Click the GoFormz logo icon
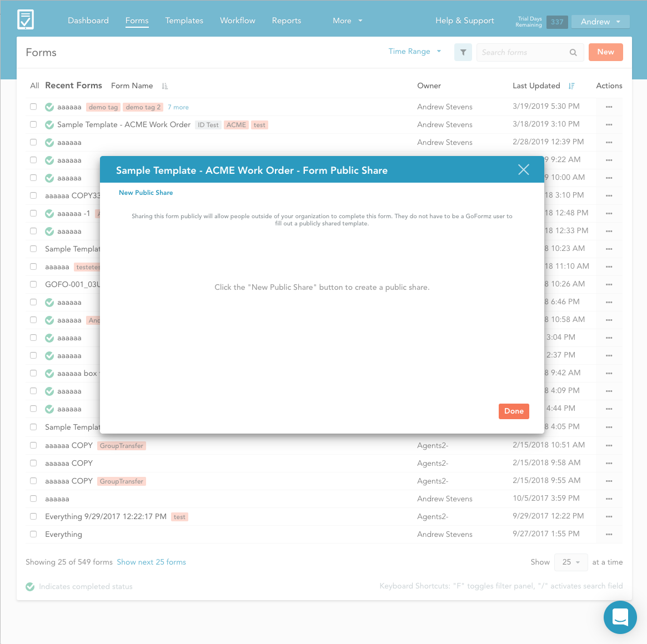647x644 pixels. (x=26, y=20)
